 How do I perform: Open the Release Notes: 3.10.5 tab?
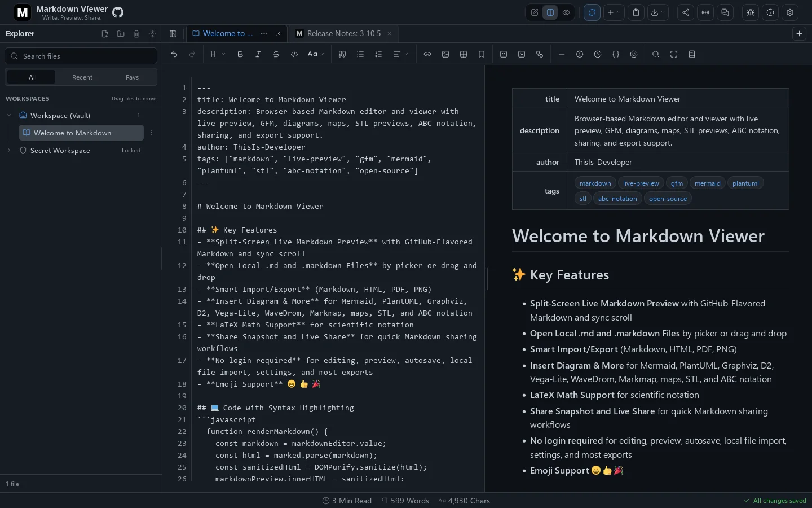coord(344,34)
